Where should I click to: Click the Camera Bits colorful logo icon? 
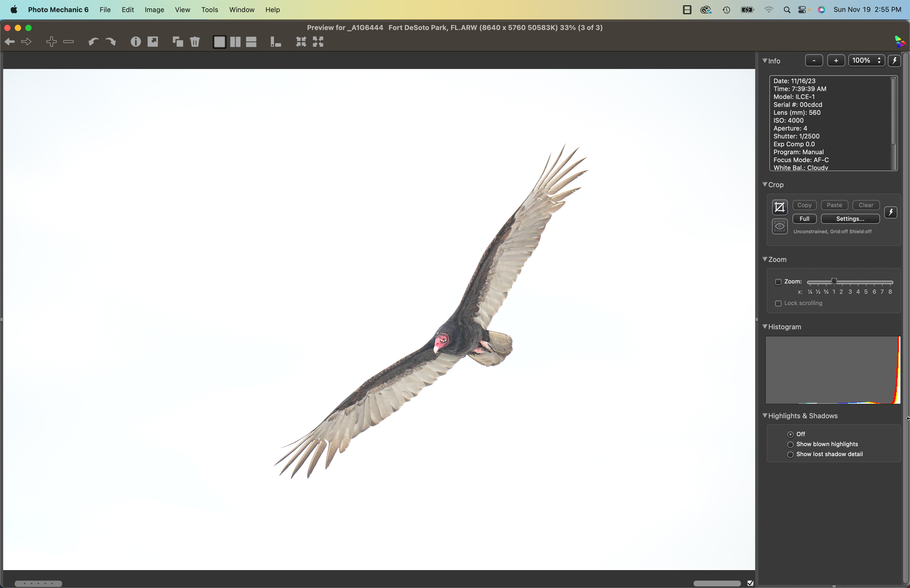(x=900, y=41)
